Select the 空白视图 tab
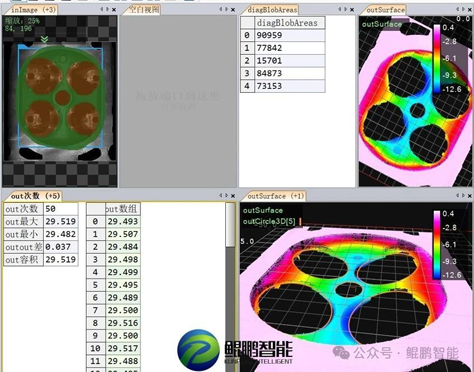Screen dimensions: 474x372 click(x=144, y=10)
